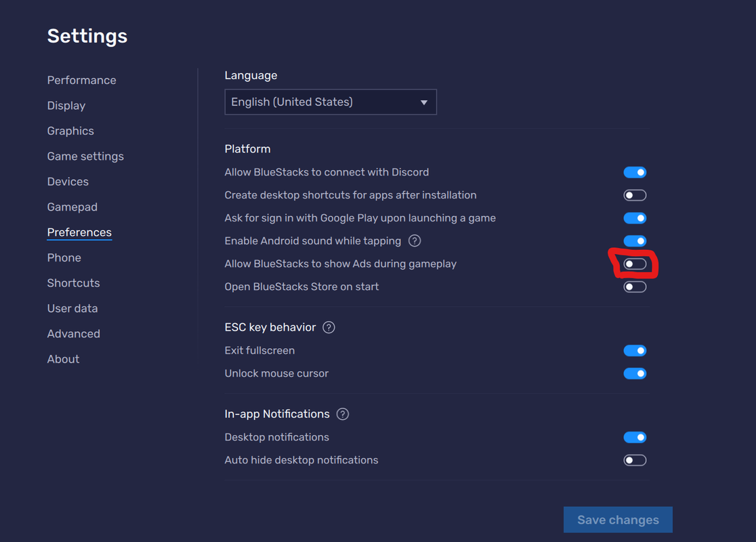
Task: Select the Advanced settings section
Action: coord(73,334)
